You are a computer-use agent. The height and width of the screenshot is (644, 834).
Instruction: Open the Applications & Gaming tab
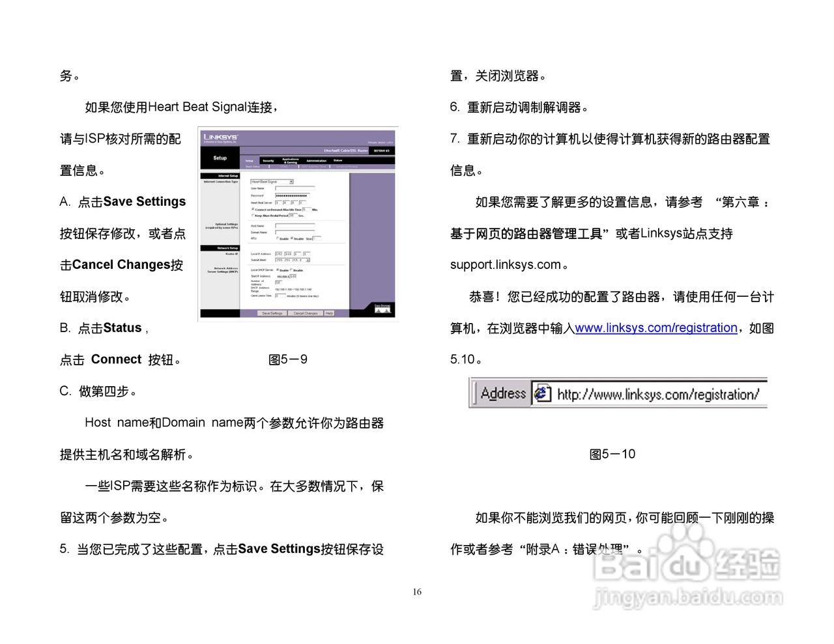coord(289,160)
